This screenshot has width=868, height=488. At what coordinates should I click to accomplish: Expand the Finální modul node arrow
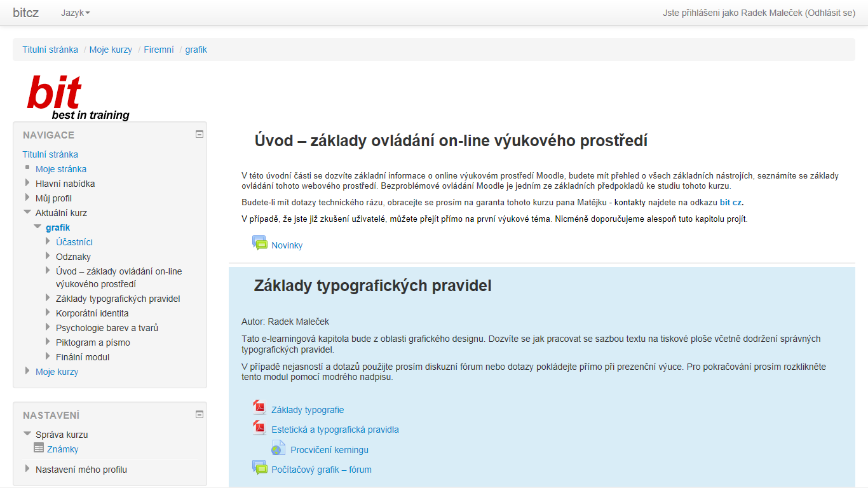[x=48, y=356]
